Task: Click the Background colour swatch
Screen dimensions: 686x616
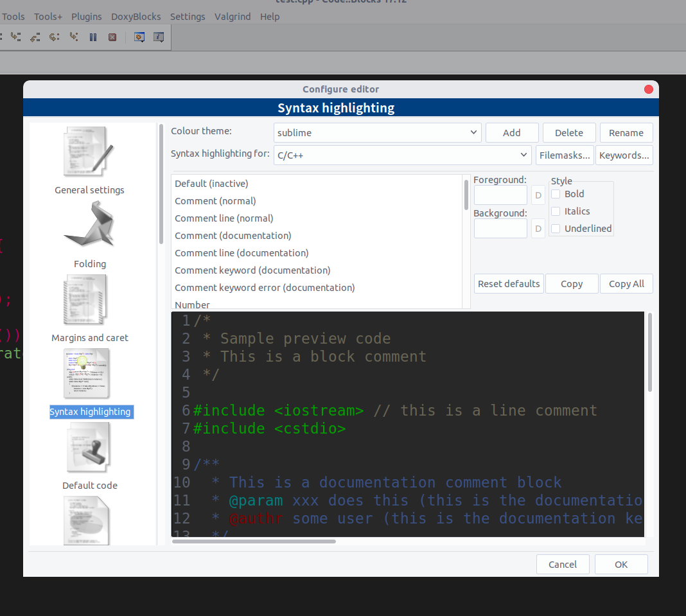Action: click(x=500, y=229)
